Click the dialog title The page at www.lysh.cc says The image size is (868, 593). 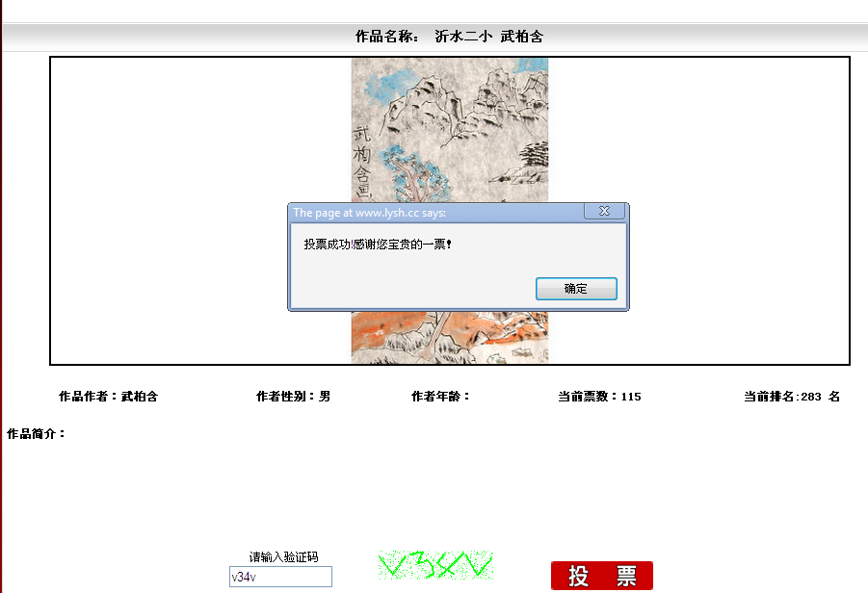(x=369, y=213)
